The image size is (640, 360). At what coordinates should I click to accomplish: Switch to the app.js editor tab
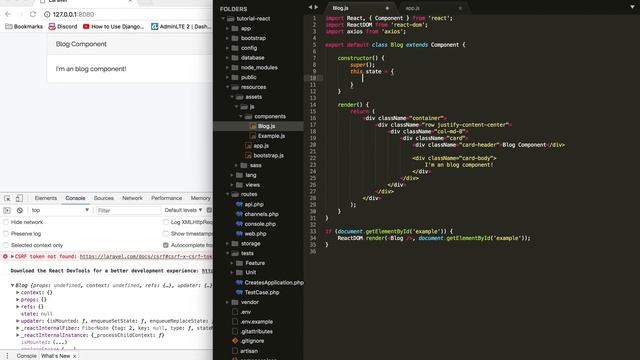tap(412, 8)
